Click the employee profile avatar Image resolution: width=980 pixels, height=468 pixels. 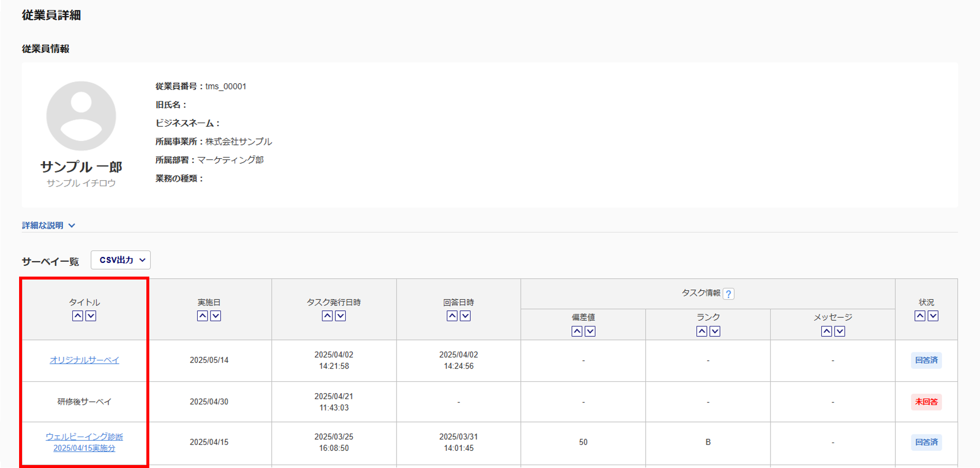(x=81, y=116)
